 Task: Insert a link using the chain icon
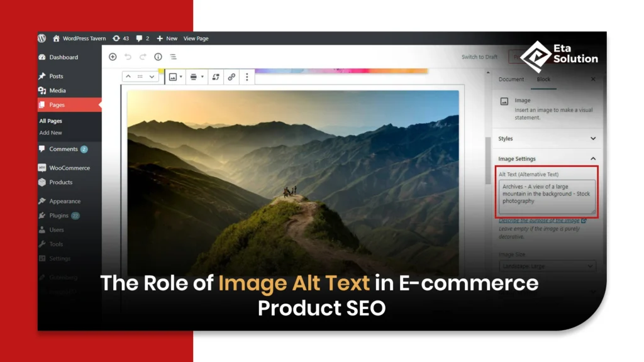click(x=230, y=76)
